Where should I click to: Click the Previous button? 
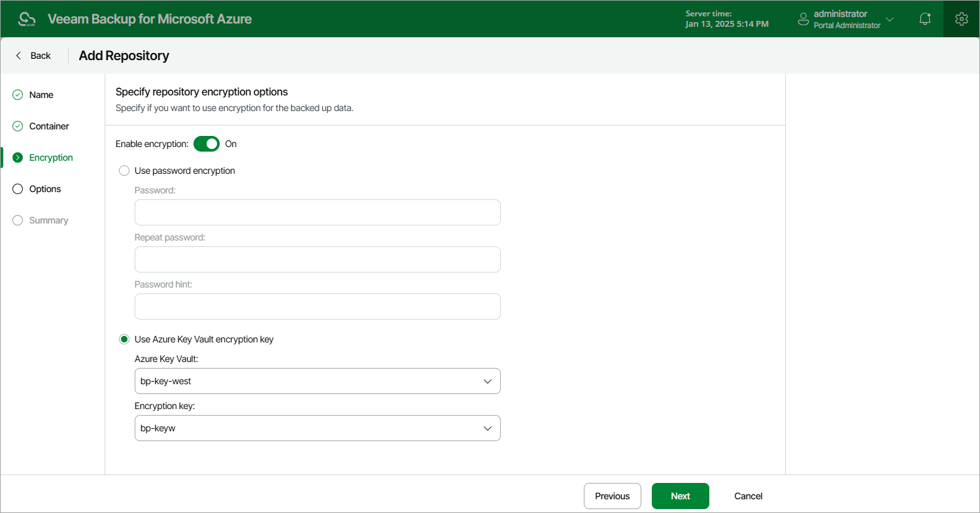612,495
